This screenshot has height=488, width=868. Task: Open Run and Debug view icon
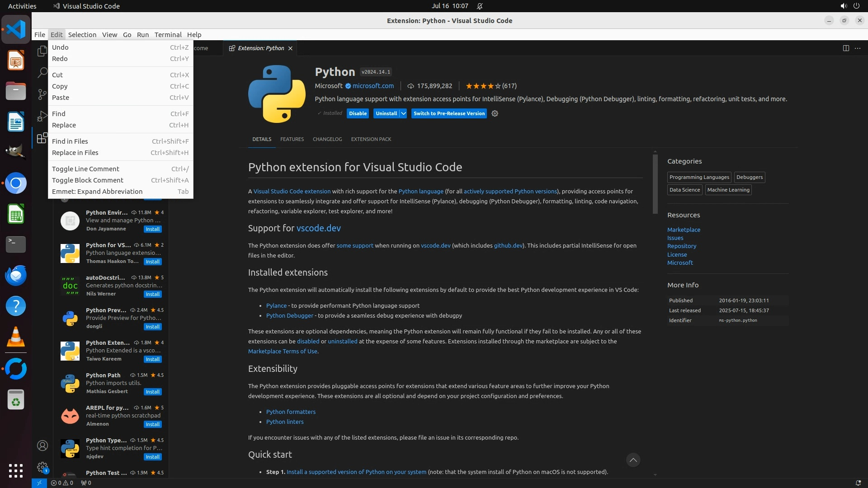coord(42,116)
